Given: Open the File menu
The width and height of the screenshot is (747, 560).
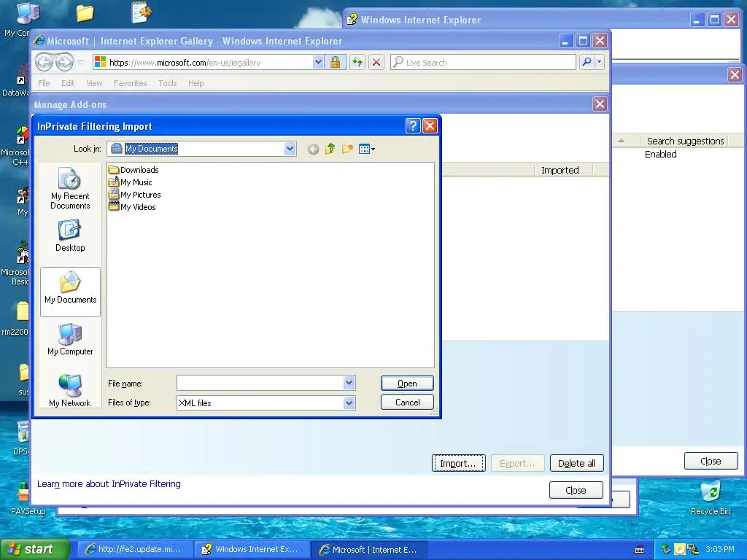Looking at the screenshot, I should tap(44, 83).
